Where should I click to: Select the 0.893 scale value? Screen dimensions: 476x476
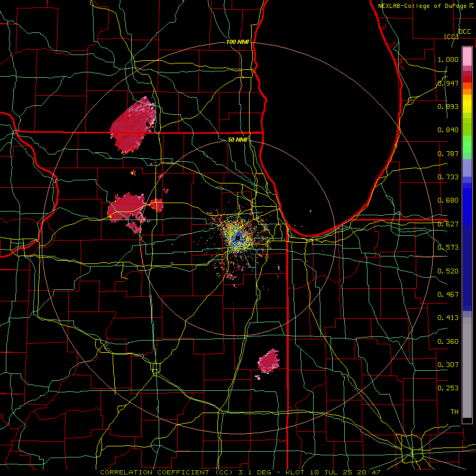(448, 106)
